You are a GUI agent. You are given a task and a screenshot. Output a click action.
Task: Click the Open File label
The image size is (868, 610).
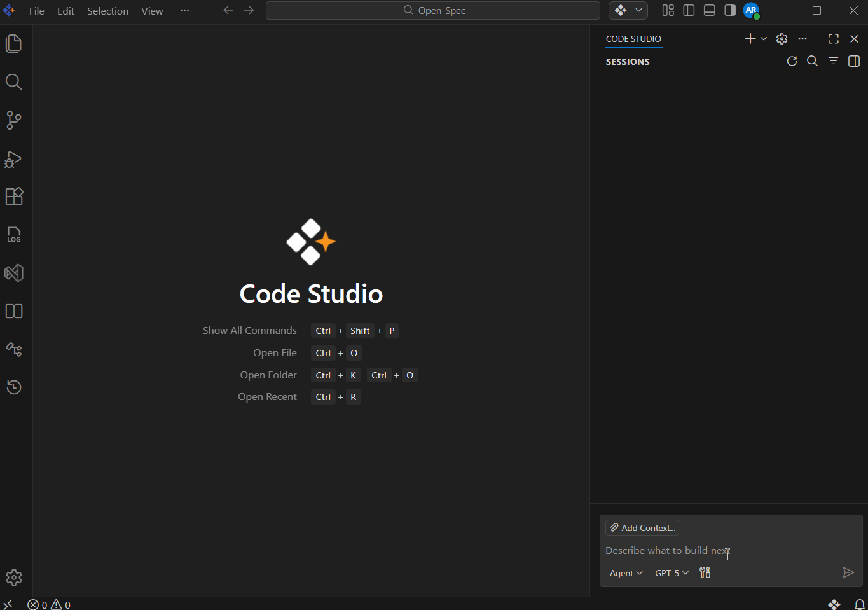click(275, 353)
